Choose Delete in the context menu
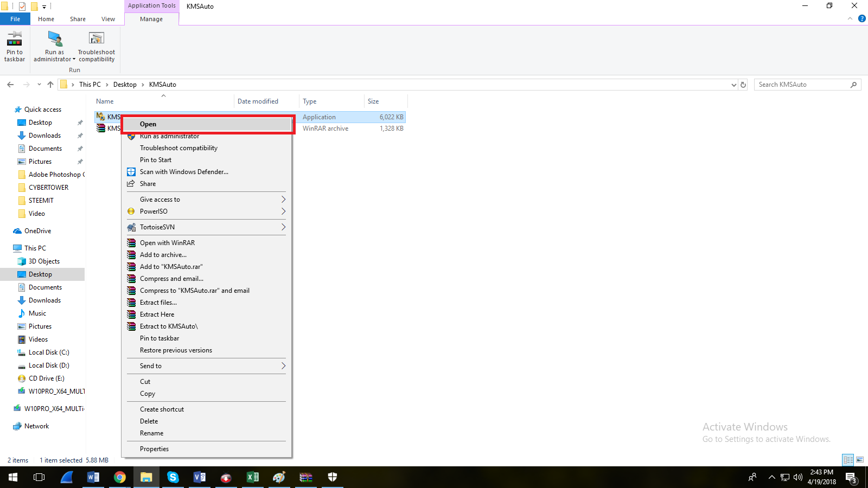 pos(207,421)
